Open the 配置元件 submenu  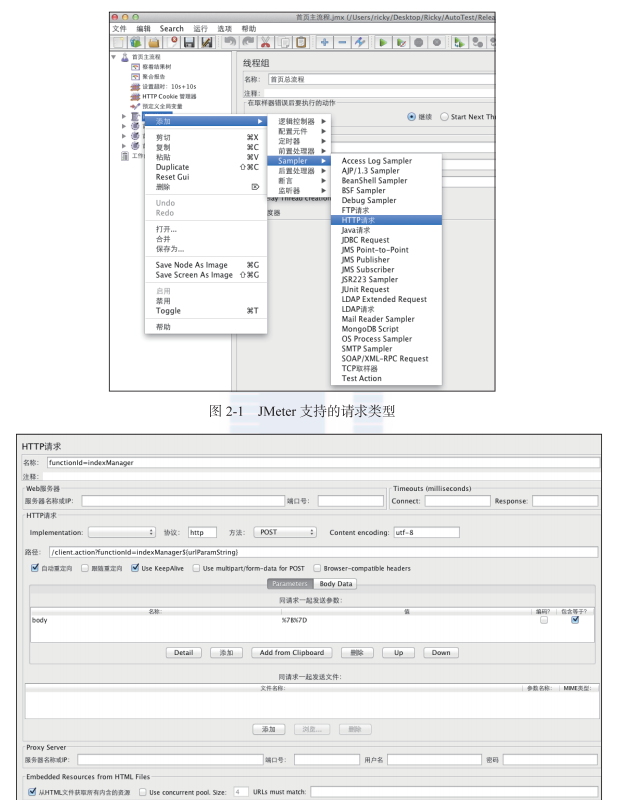tap(299, 131)
